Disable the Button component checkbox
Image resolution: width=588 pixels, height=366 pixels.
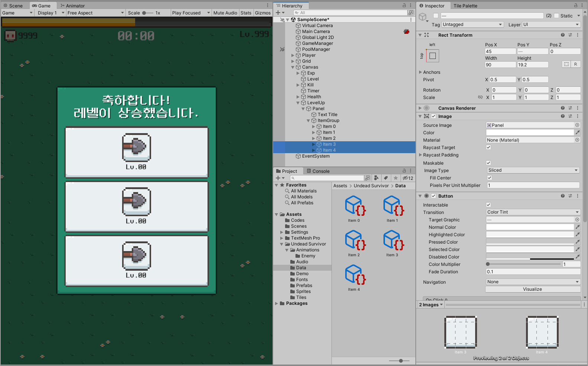(x=434, y=196)
